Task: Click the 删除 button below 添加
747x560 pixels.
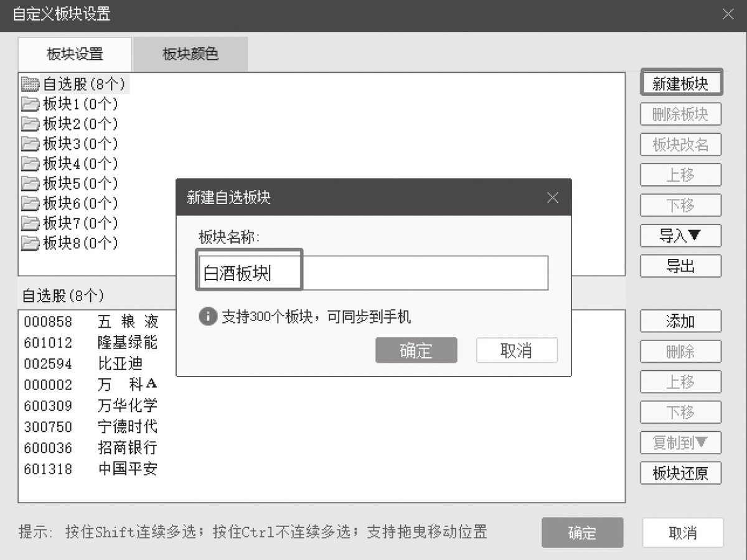Action: tap(681, 352)
